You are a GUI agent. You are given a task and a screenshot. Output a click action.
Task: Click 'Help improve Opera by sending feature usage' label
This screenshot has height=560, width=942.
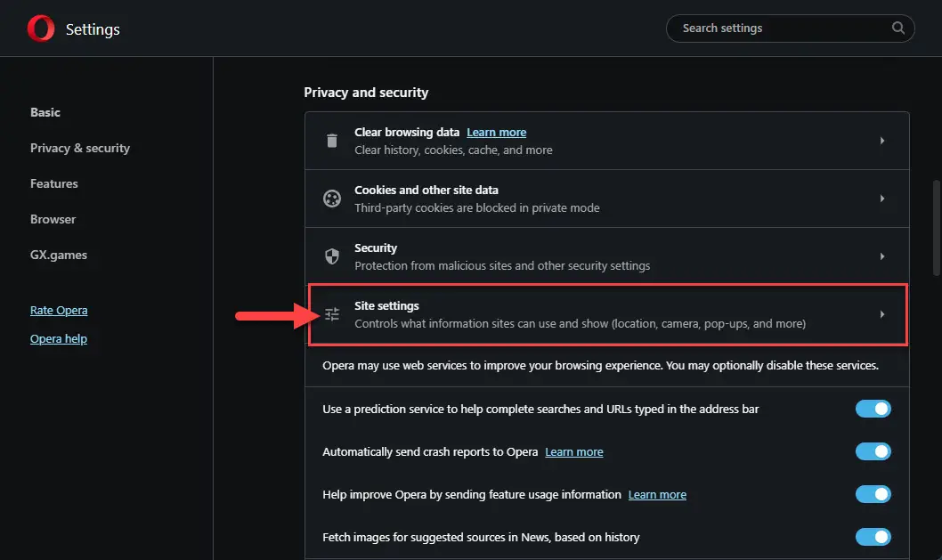pos(472,494)
